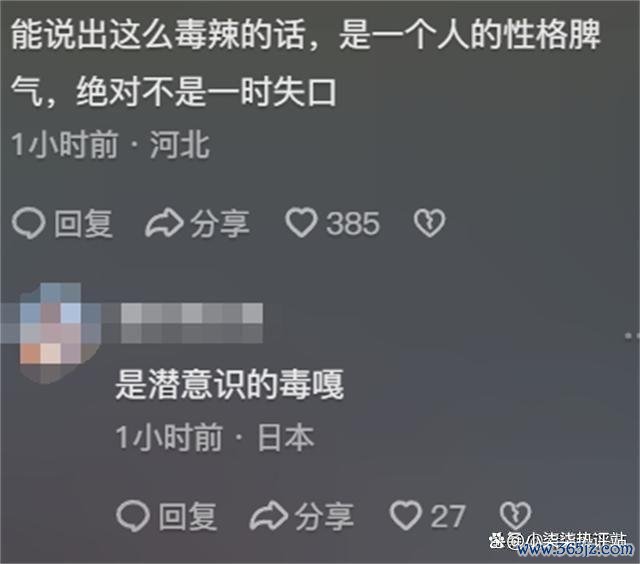Dislike the 河北 comment with the broken heart
The width and height of the screenshot is (640, 564).
click(x=429, y=223)
